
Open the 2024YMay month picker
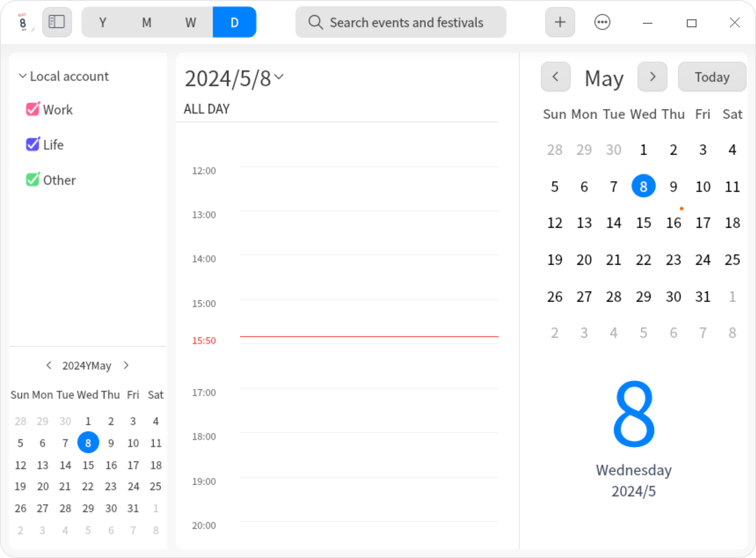pyautogui.click(x=86, y=365)
